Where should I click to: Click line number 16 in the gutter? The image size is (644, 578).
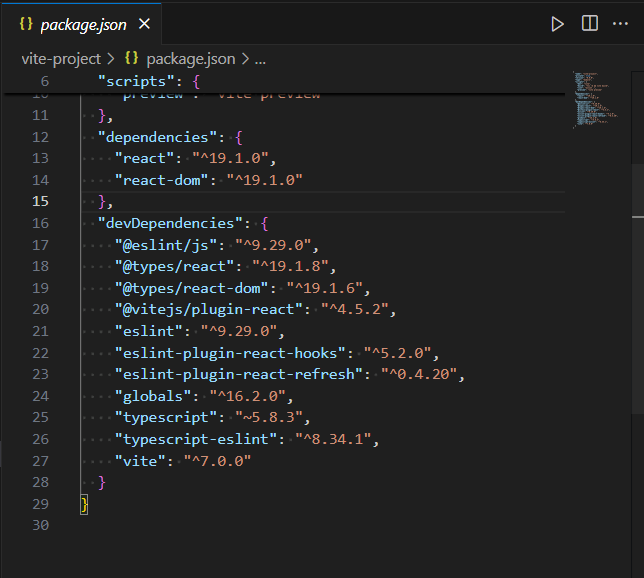click(40, 223)
